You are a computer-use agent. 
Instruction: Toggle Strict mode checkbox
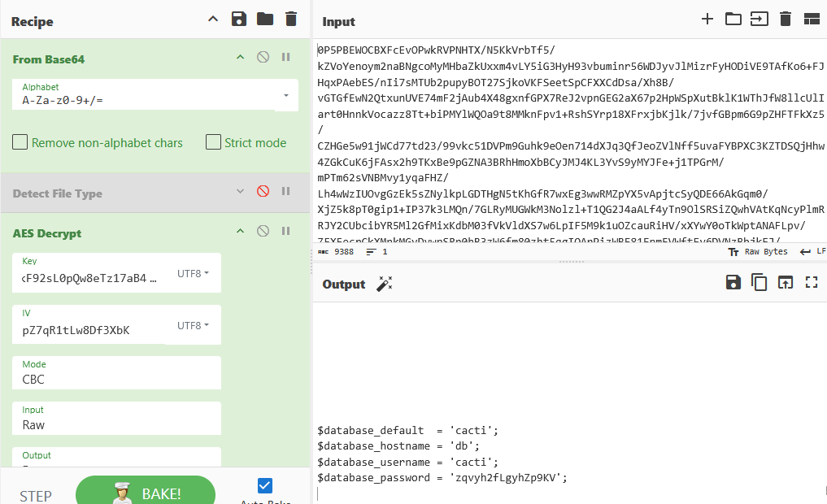coord(213,143)
